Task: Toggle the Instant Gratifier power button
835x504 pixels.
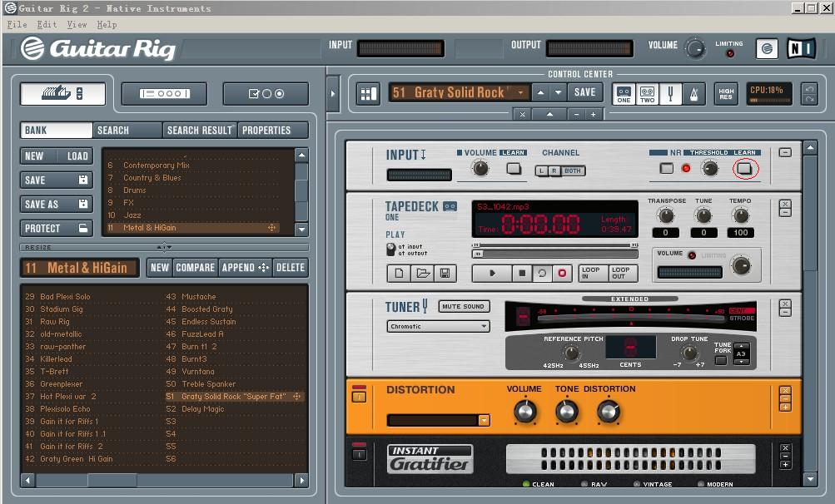Action: (x=360, y=453)
